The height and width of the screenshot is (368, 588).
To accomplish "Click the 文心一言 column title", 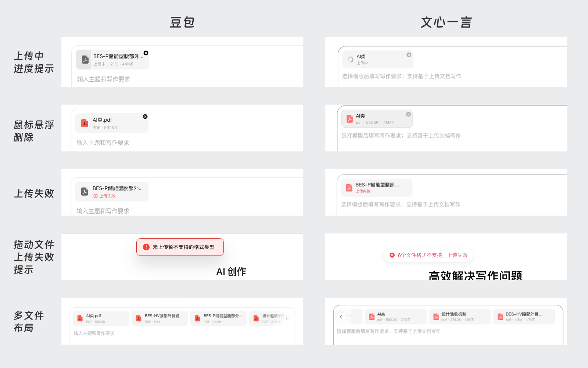I will [x=446, y=22].
